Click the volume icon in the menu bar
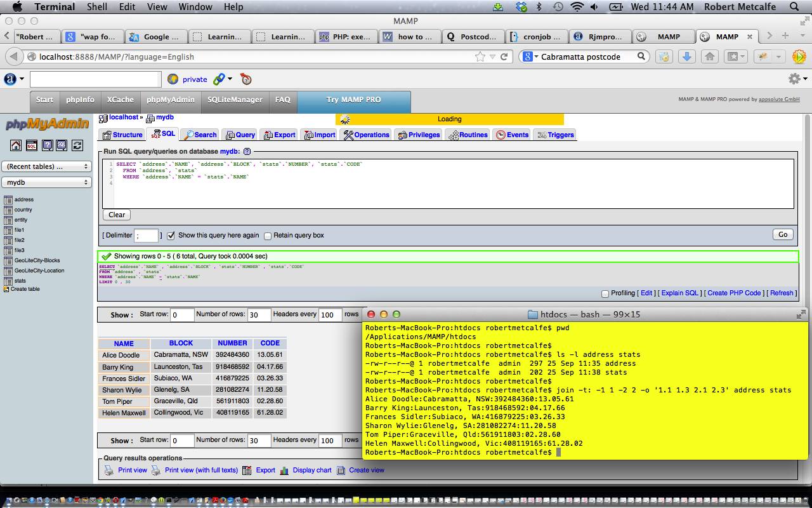812x508 pixels. click(594, 7)
